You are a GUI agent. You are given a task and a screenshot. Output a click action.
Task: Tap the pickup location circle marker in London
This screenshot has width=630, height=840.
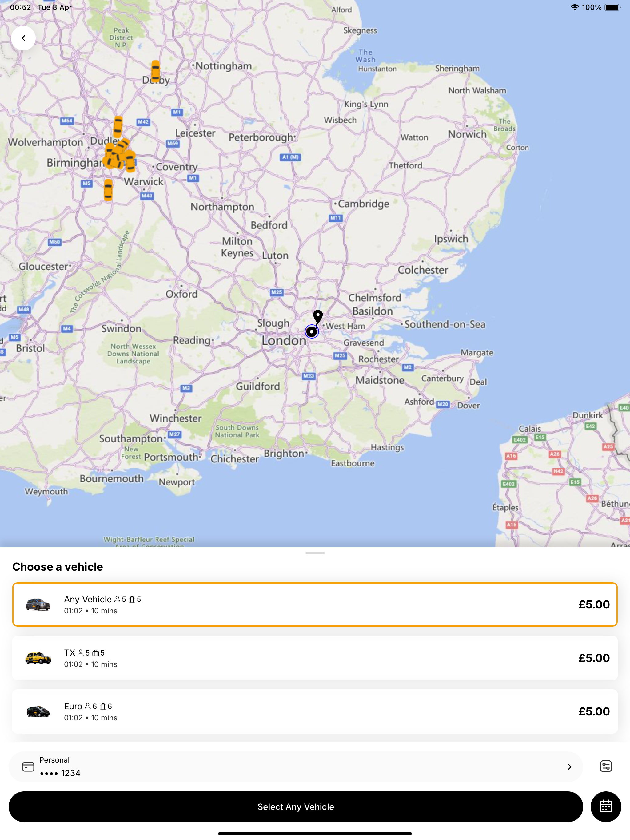point(312,331)
